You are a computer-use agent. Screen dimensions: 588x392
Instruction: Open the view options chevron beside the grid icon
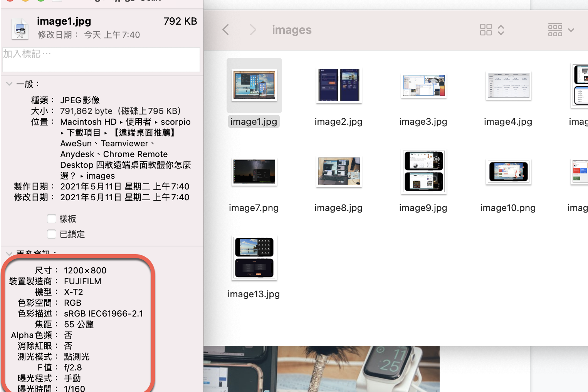tap(501, 30)
